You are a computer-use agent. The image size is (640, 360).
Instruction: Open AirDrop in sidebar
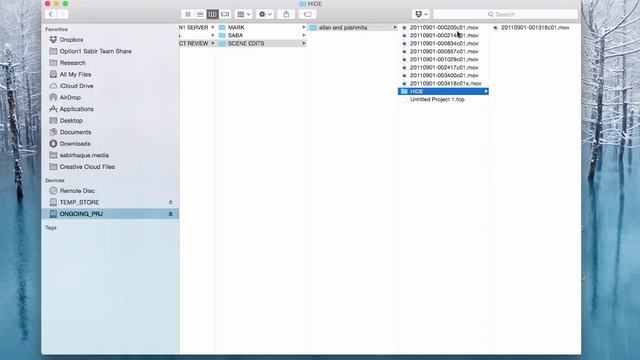(70, 98)
